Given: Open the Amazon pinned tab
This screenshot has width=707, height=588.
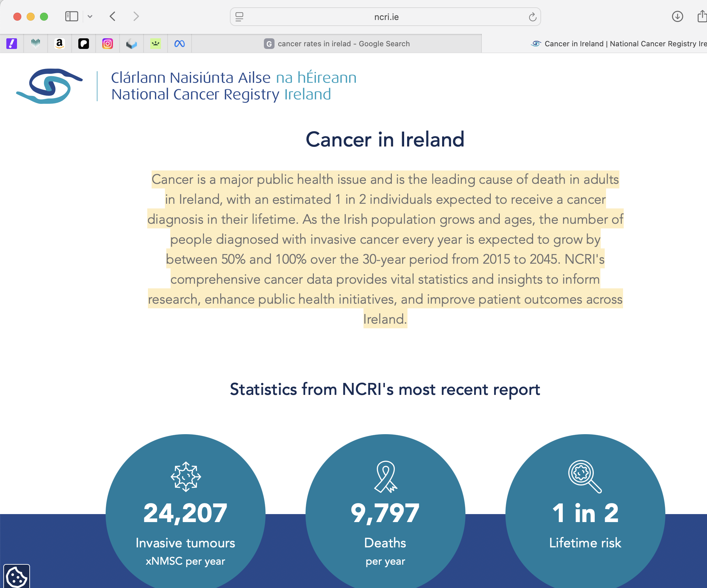Looking at the screenshot, I should [x=60, y=44].
